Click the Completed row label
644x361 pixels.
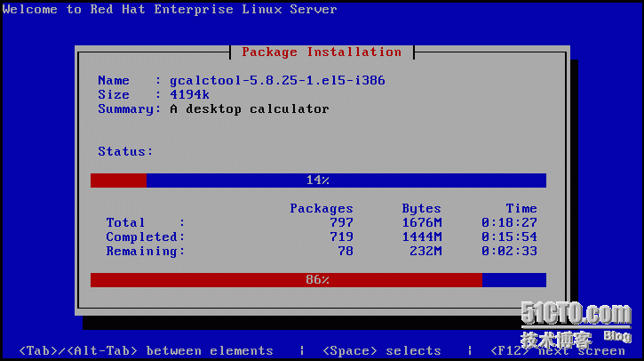146,237
